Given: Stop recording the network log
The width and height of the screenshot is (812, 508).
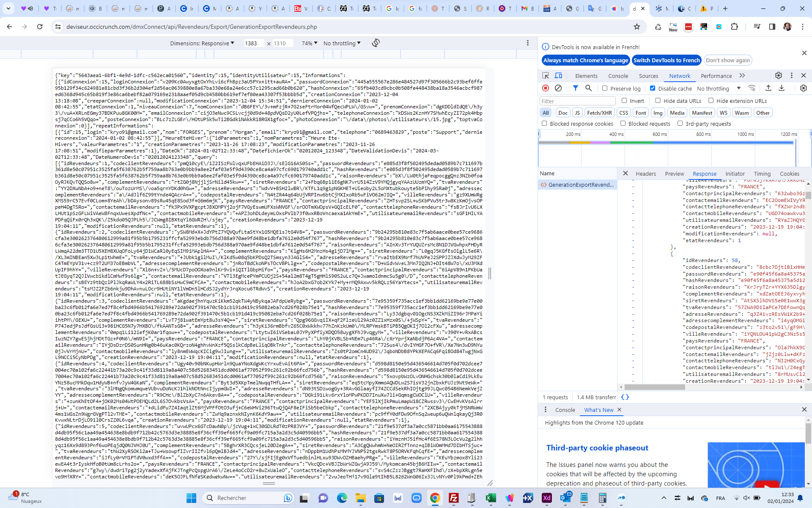Looking at the screenshot, I should [x=546, y=88].
